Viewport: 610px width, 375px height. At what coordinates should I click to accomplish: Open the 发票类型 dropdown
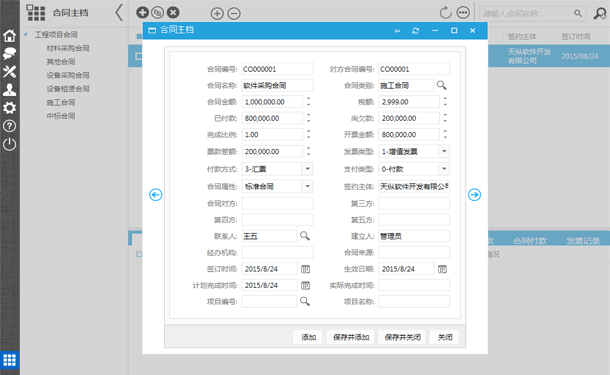pos(444,151)
